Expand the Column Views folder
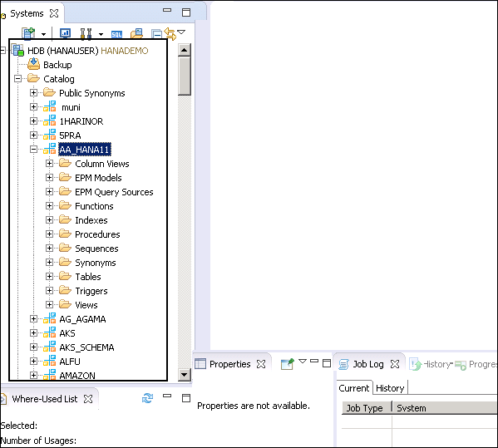Viewport: 498px width, 448px height. point(49,163)
